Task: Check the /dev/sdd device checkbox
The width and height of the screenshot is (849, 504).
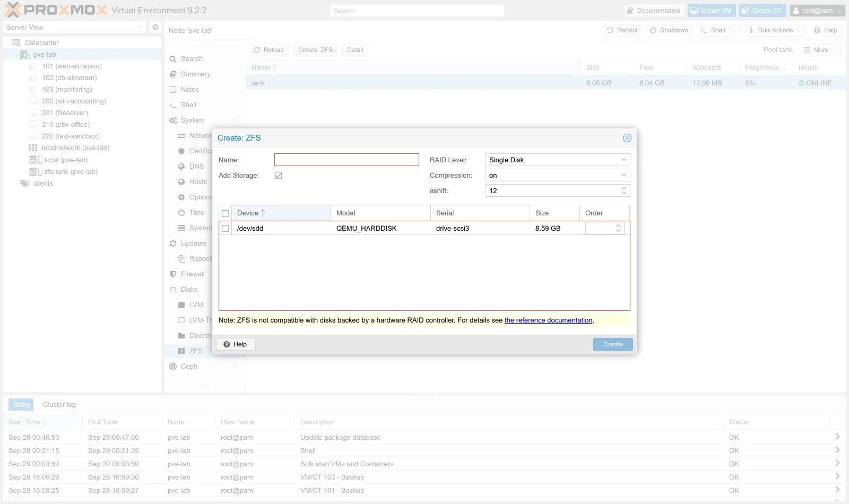Action: tap(225, 228)
